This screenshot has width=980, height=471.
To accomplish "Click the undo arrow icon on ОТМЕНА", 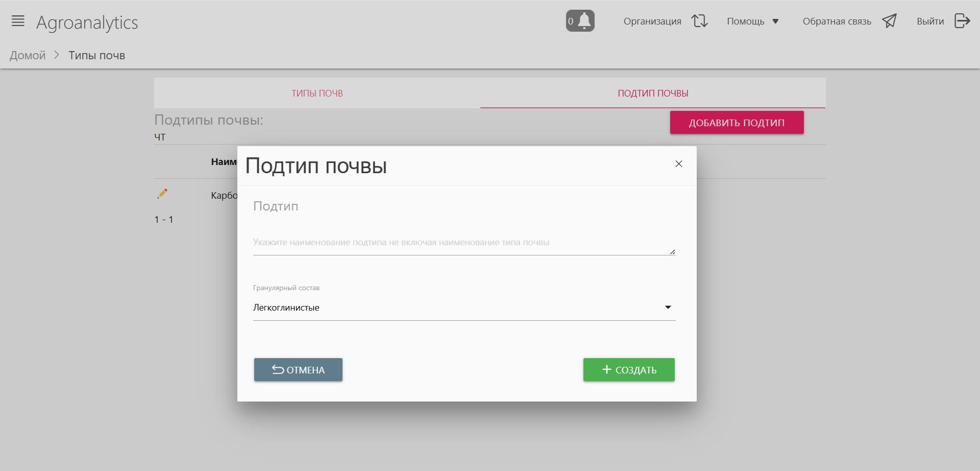I will tap(278, 370).
